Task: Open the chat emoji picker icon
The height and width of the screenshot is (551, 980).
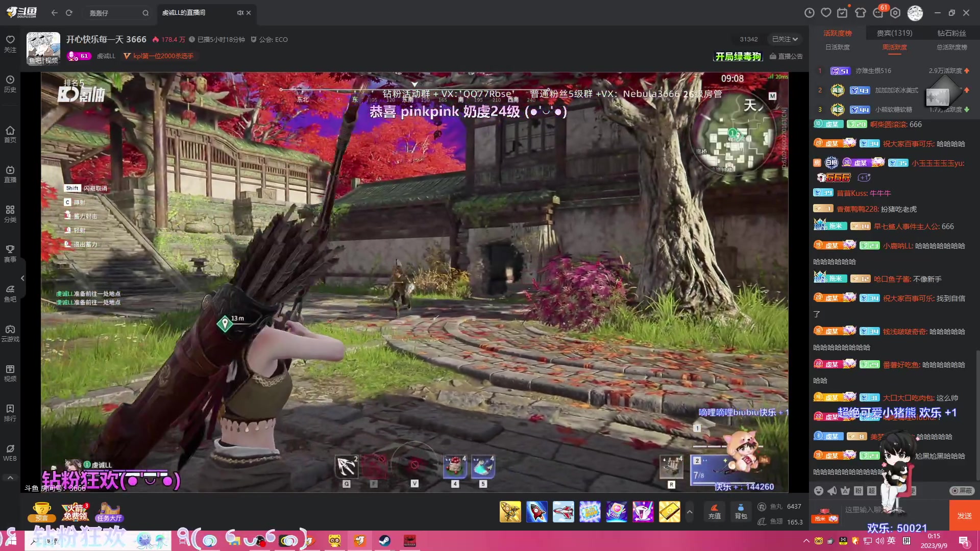Action: tap(819, 491)
